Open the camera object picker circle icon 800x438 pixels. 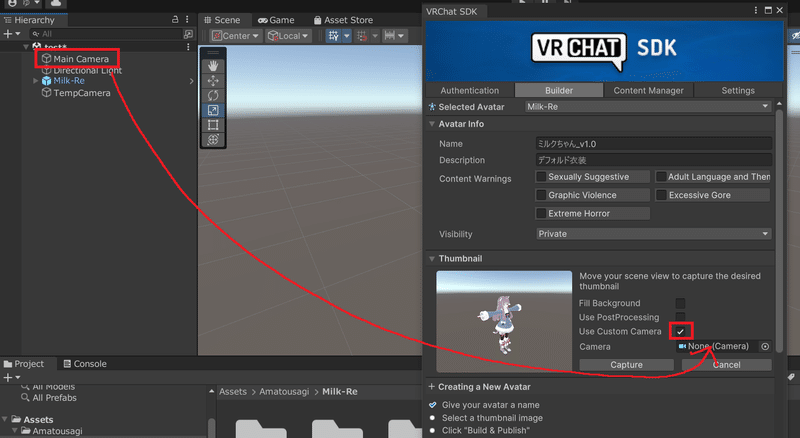pos(765,347)
